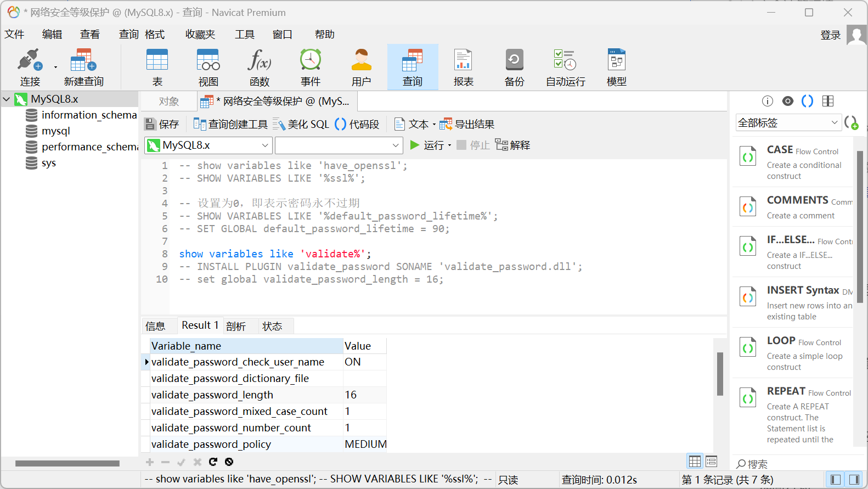Open the 收藏夹 (Favorites) menu
Image resolution: width=868 pixels, height=489 pixels.
coord(200,35)
